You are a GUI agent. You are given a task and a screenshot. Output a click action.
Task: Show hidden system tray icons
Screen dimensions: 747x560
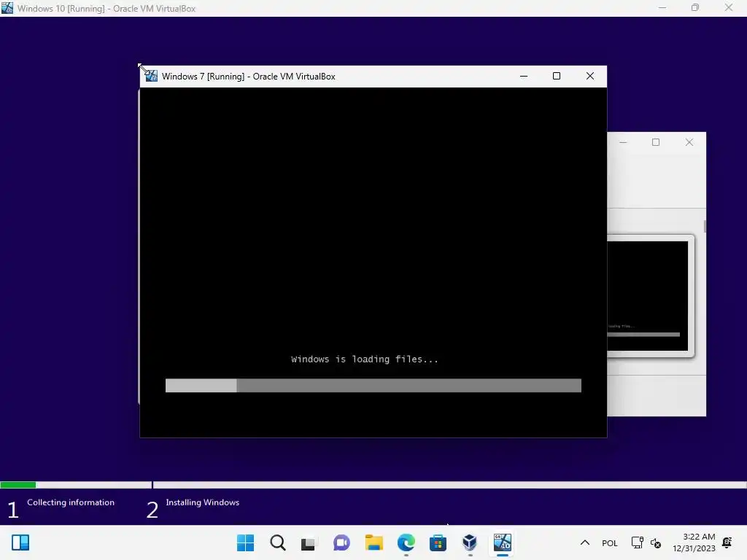pyautogui.click(x=585, y=542)
